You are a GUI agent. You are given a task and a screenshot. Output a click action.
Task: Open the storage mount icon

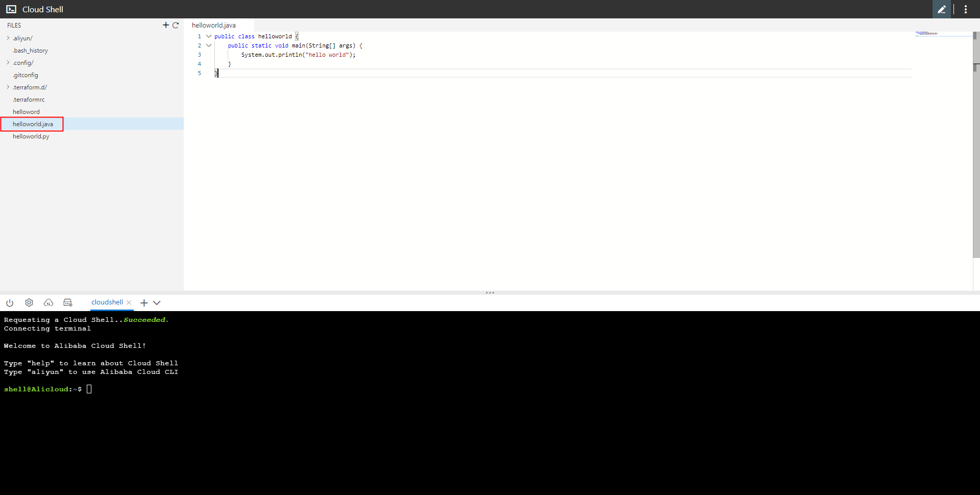click(x=68, y=302)
